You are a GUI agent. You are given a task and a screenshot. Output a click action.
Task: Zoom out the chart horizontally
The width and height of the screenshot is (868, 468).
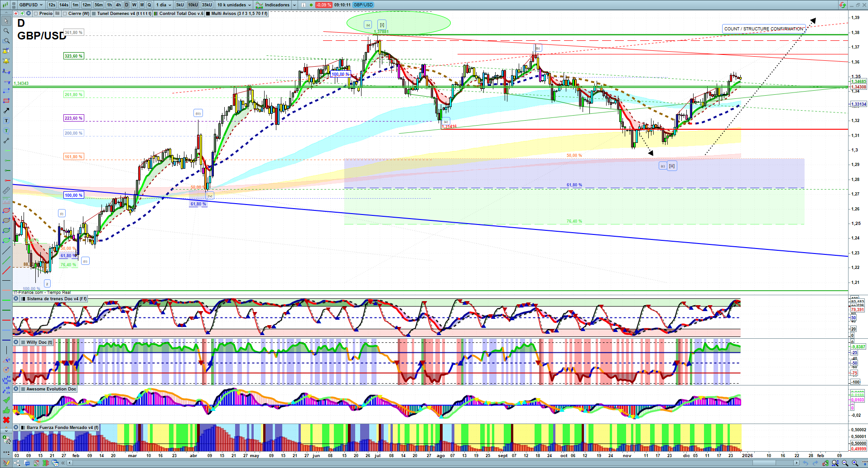click(845, 463)
